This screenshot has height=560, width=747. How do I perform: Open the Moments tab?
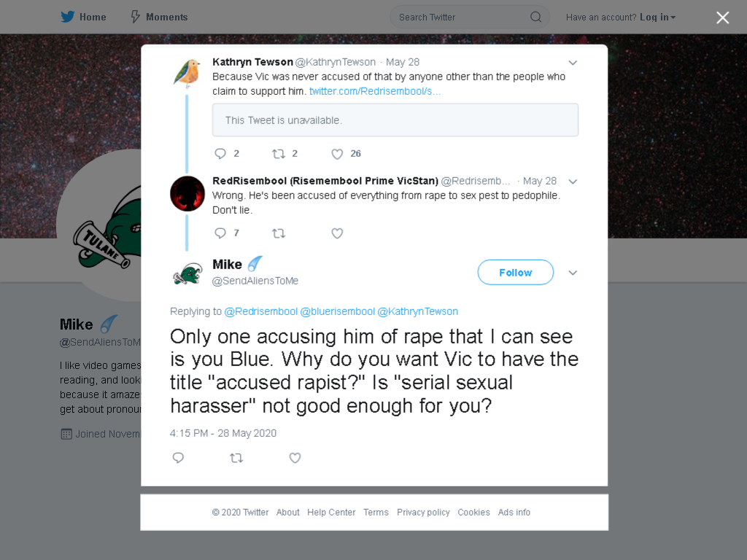click(159, 17)
